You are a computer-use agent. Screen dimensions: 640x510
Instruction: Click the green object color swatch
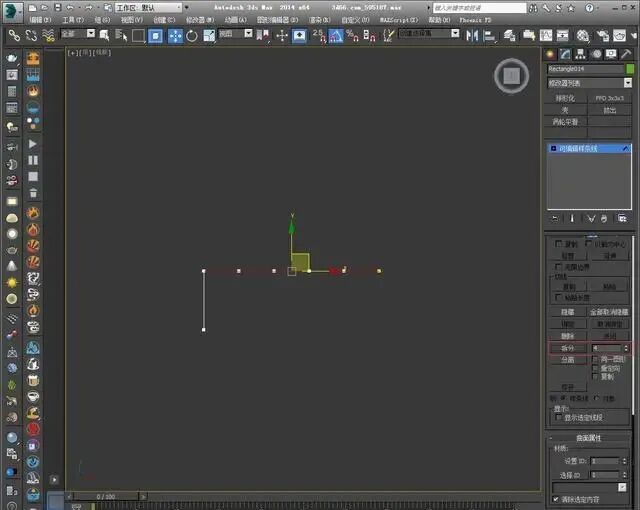[631, 69]
